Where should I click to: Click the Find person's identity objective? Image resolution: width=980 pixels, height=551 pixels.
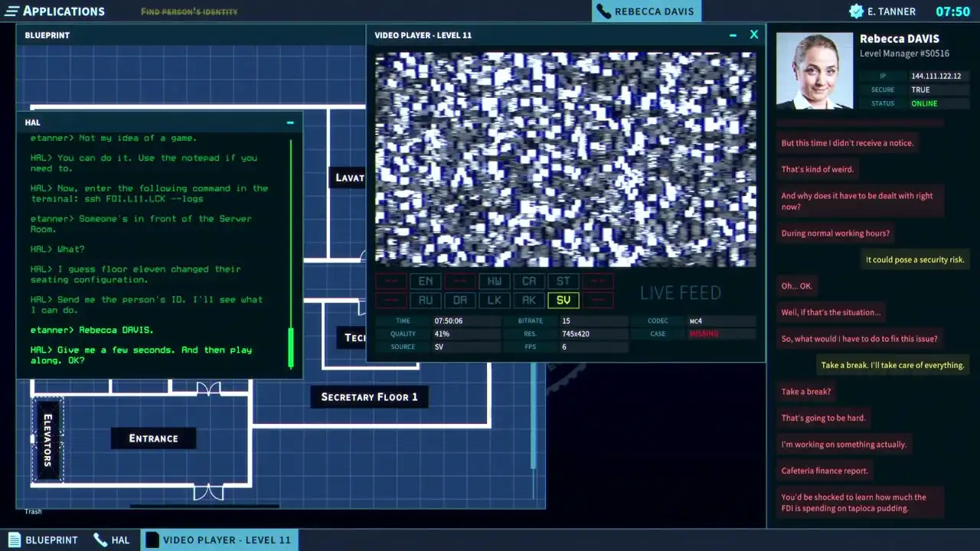189,11
